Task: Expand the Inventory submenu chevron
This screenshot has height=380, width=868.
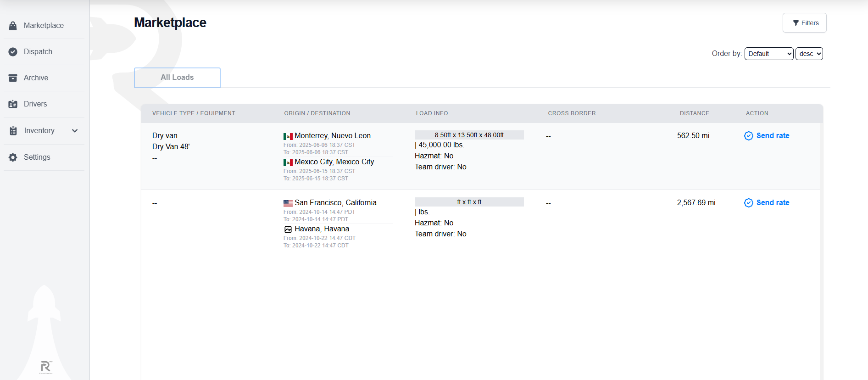Action: [x=75, y=131]
